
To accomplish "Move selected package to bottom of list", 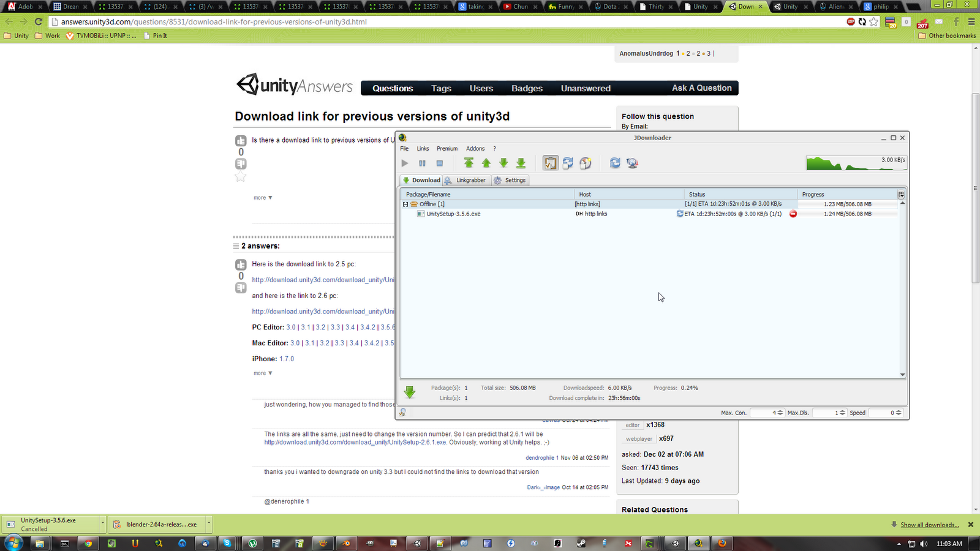I will click(521, 163).
